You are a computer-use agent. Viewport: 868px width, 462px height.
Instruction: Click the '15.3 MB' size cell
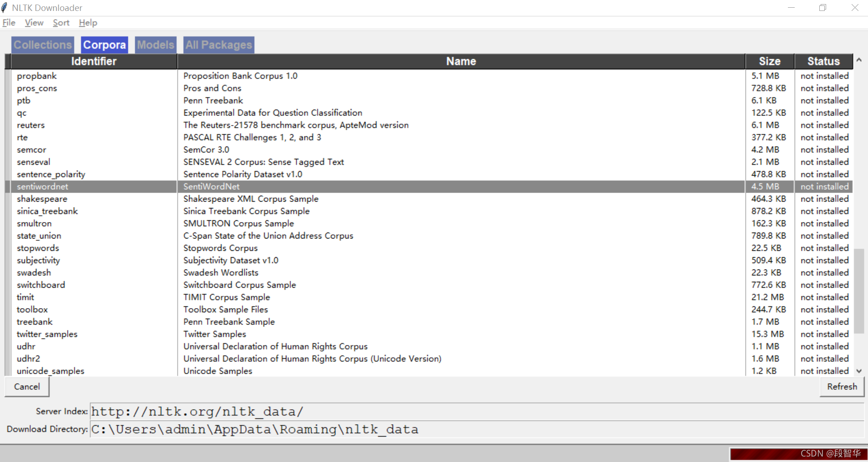[x=767, y=334]
